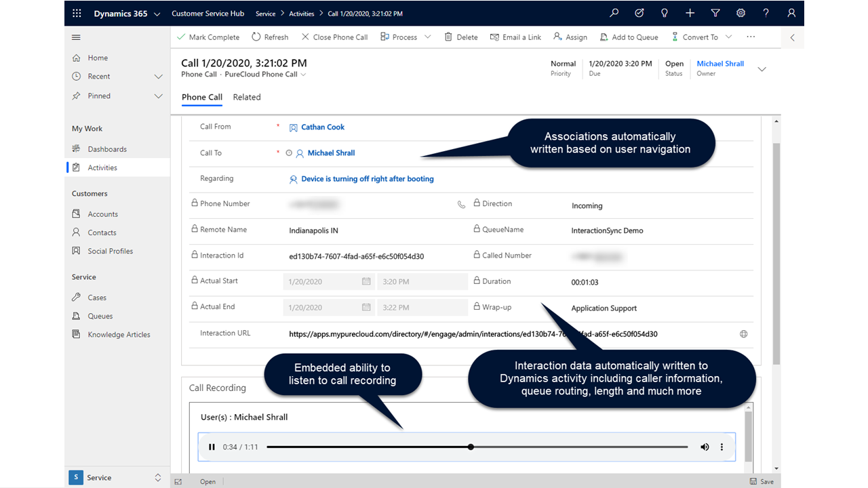Click the Actual End time field
Image resolution: width=868 pixels, height=488 pixels.
coord(422,307)
